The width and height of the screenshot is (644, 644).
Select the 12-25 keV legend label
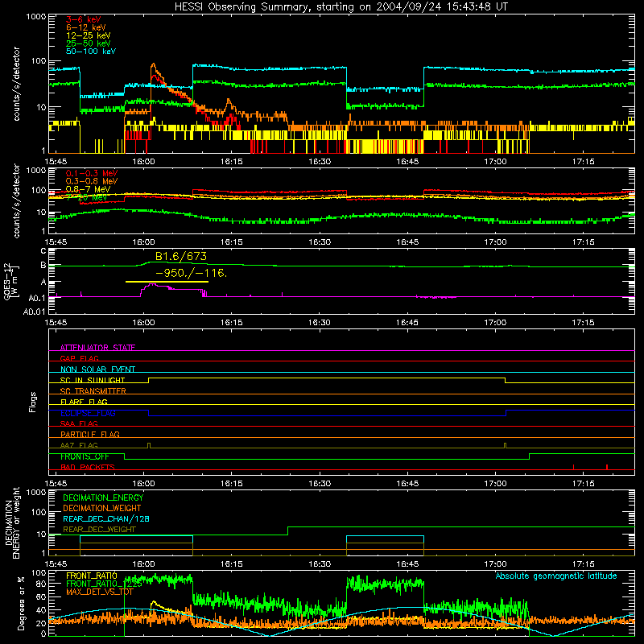(89, 35)
